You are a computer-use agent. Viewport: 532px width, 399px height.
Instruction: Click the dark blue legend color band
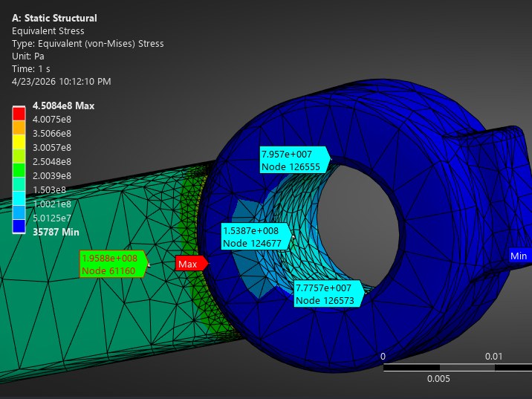coord(19,227)
